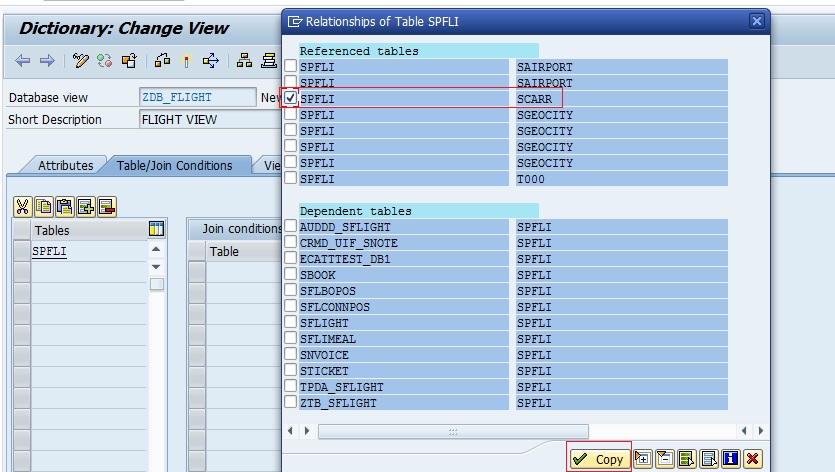Tick the SBOOK dependent table checkbox

(291, 275)
